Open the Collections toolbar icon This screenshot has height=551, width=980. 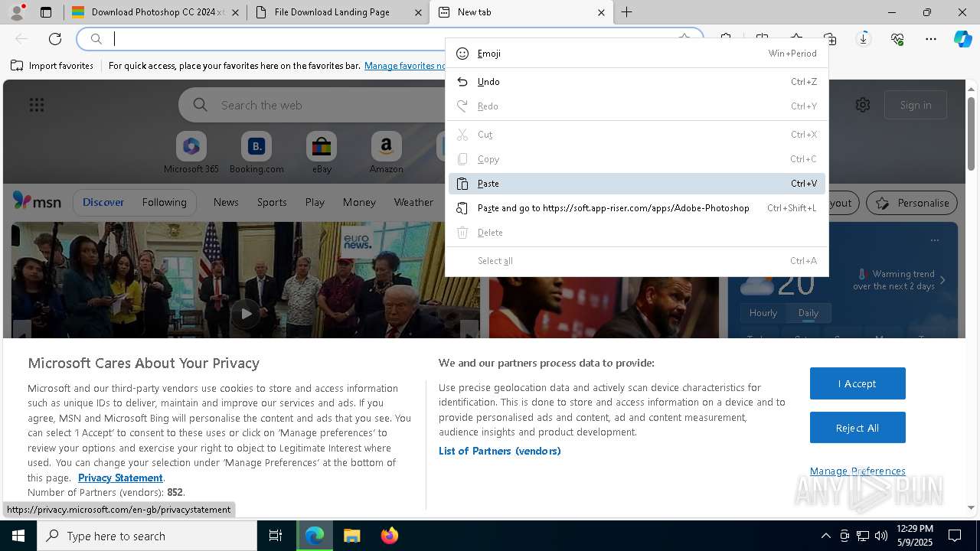coord(830,39)
